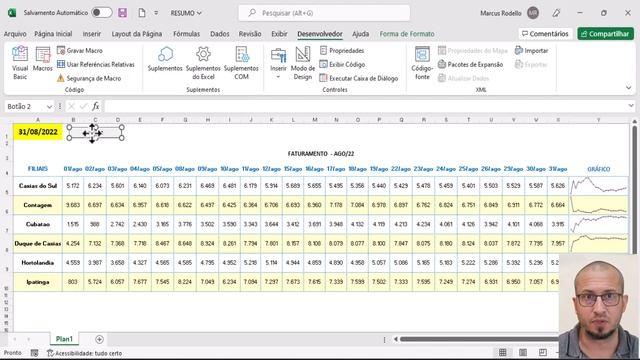Expand the formula bar with the arrow
The image size is (640, 360).
[x=631, y=106]
